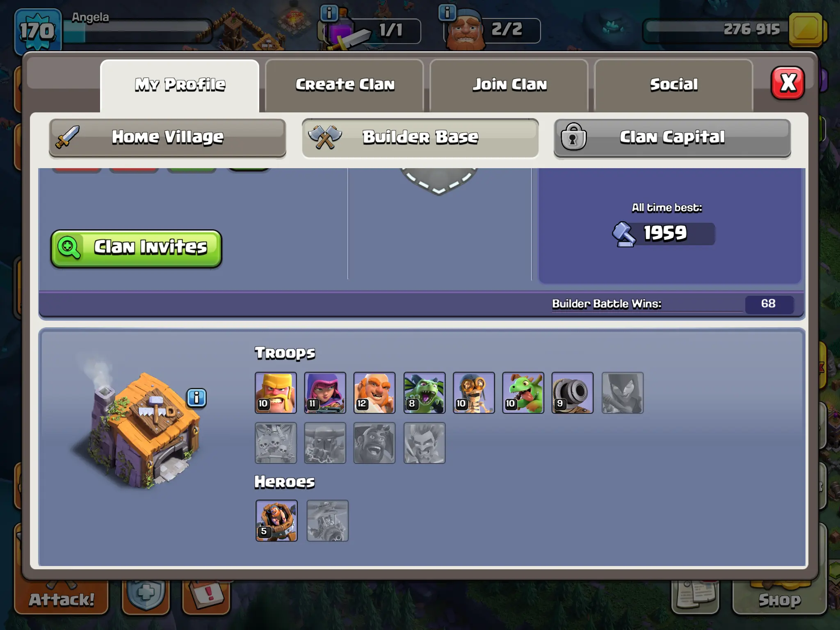Tap the Barbarian troop icon
This screenshot has width=840, height=630.
tap(276, 393)
